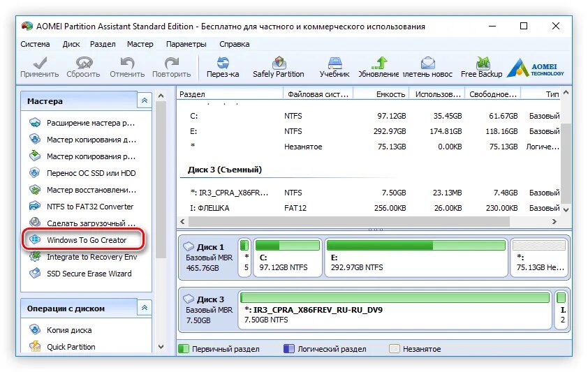588x372 pixels.
Task: Select the Незанятое 75.13GB list row
Action: 369,147
